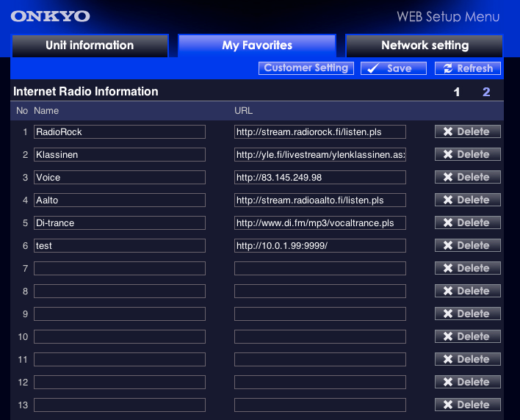520x420 pixels.
Task: Open the Unit information tab
Action: point(90,46)
